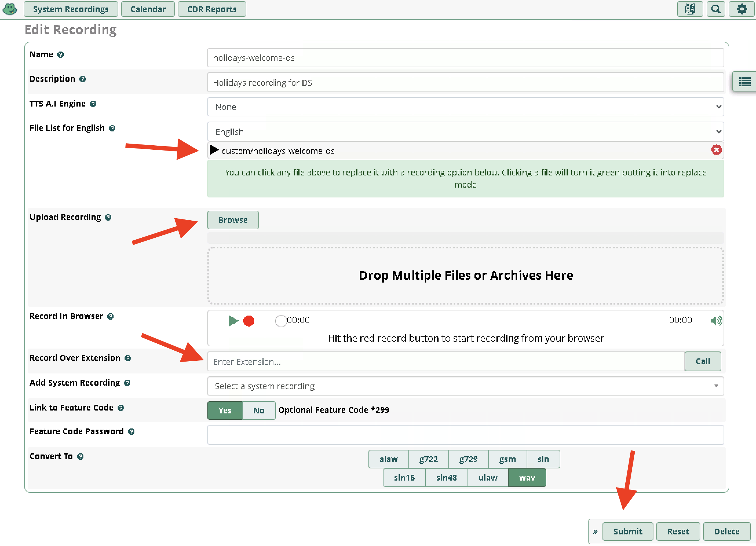Viewport: 756px width, 546px height.
Task: Click the speaker volume icon
Action: click(x=716, y=321)
